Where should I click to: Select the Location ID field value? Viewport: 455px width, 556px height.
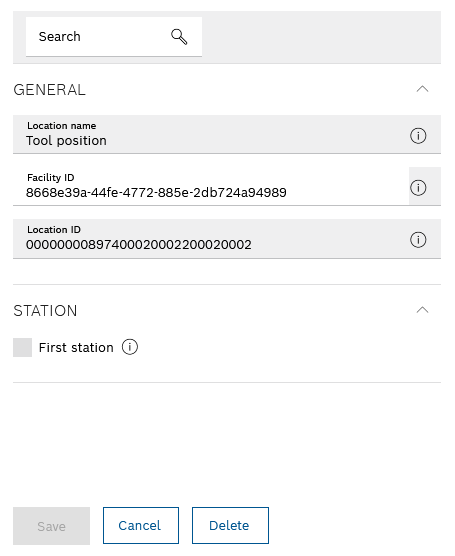tap(139, 245)
